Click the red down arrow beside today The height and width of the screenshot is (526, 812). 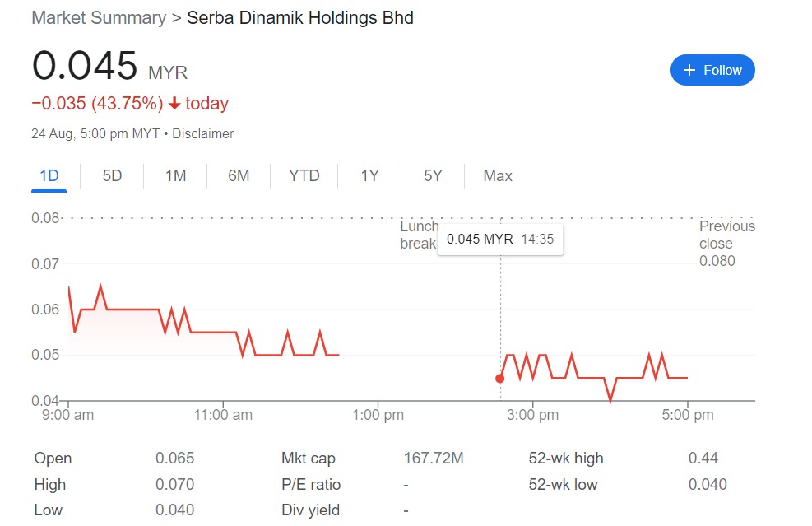point(175,104)
